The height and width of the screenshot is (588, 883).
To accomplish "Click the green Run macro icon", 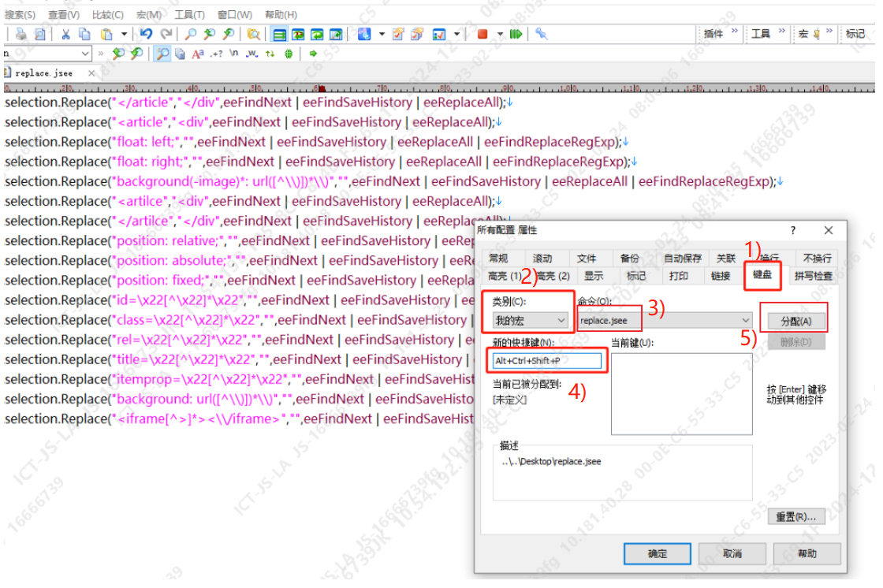I will 516,34.
